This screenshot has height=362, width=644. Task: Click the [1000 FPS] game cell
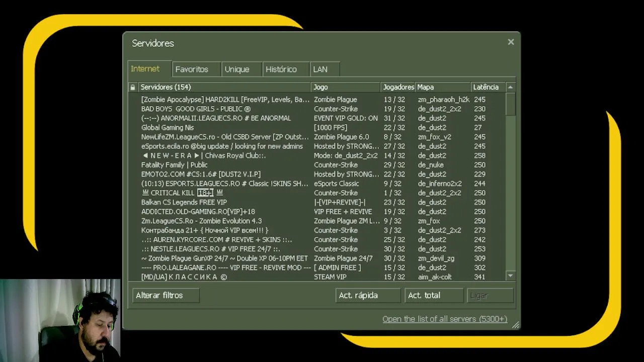click(x=331, y=127)
